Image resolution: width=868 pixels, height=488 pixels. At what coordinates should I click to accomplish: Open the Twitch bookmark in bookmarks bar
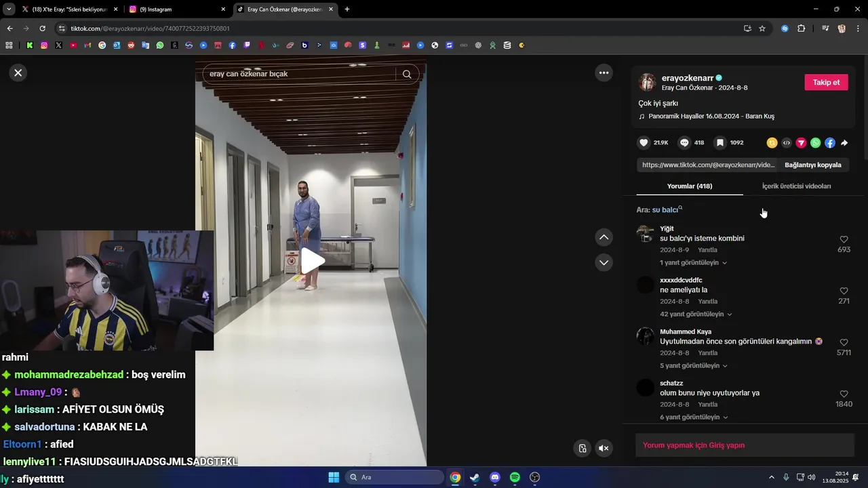247,45
